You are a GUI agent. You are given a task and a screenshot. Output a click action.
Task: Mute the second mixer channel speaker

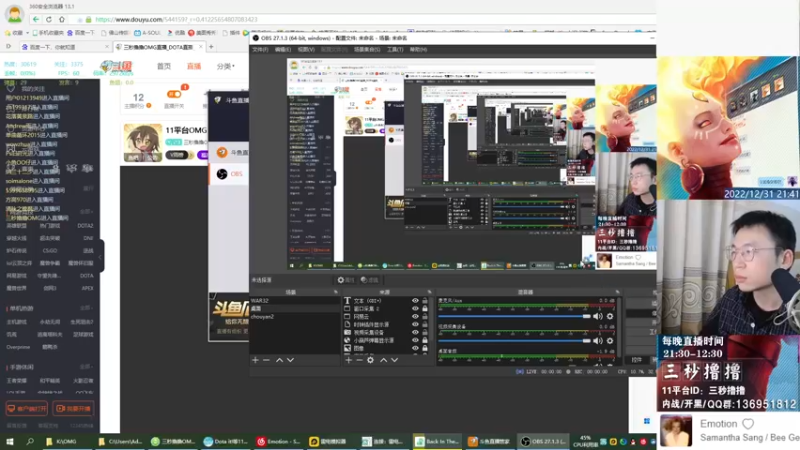tap(598, 341)
